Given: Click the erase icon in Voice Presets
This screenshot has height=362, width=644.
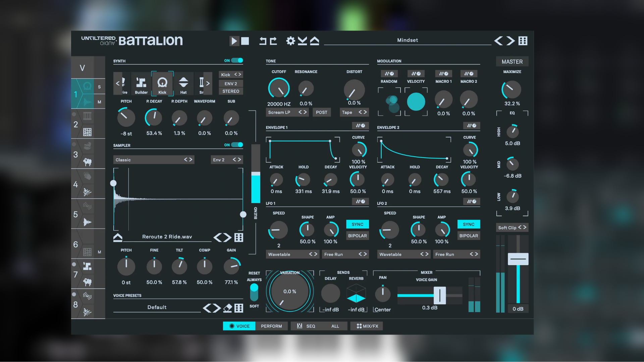Looking at the screenshot, I should (x=228, y=308).
